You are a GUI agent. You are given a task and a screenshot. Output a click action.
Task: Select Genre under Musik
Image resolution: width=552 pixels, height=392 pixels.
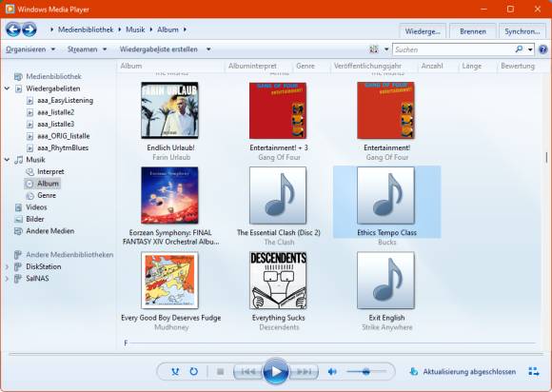coord(47,195)
